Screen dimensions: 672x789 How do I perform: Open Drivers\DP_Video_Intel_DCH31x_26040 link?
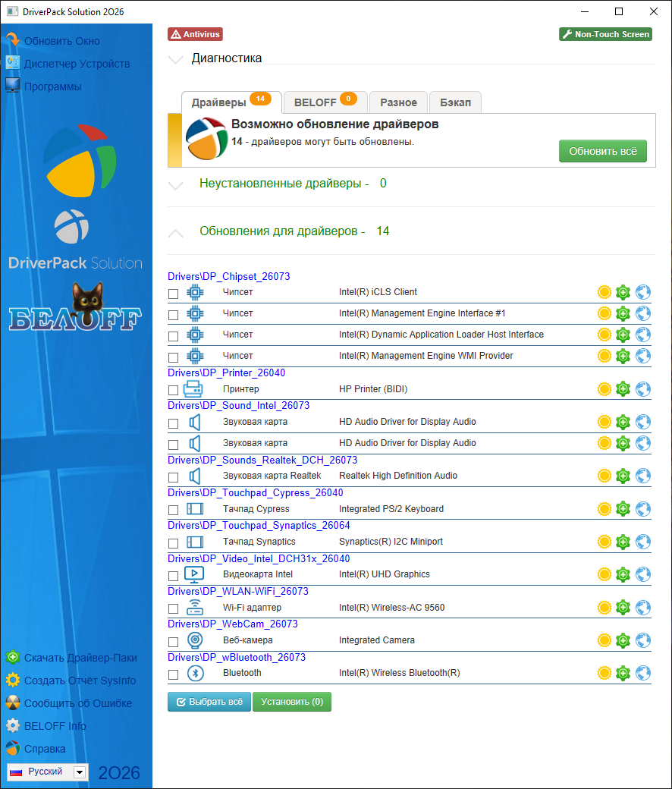pos(259,558)
